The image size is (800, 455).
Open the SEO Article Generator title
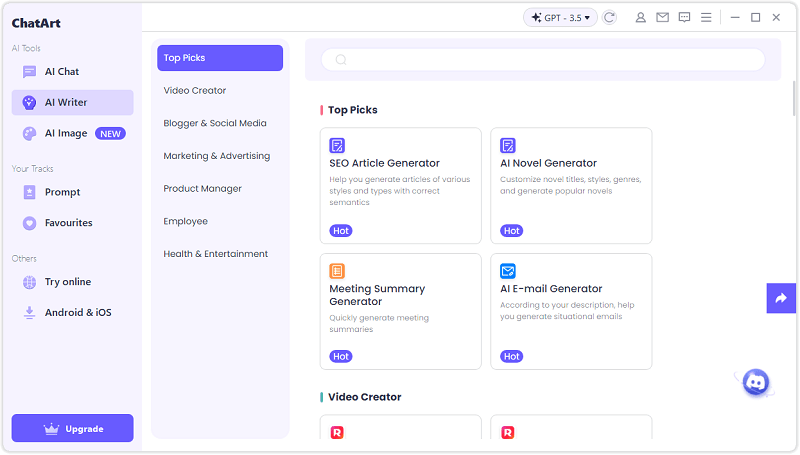tap(384, 163)
